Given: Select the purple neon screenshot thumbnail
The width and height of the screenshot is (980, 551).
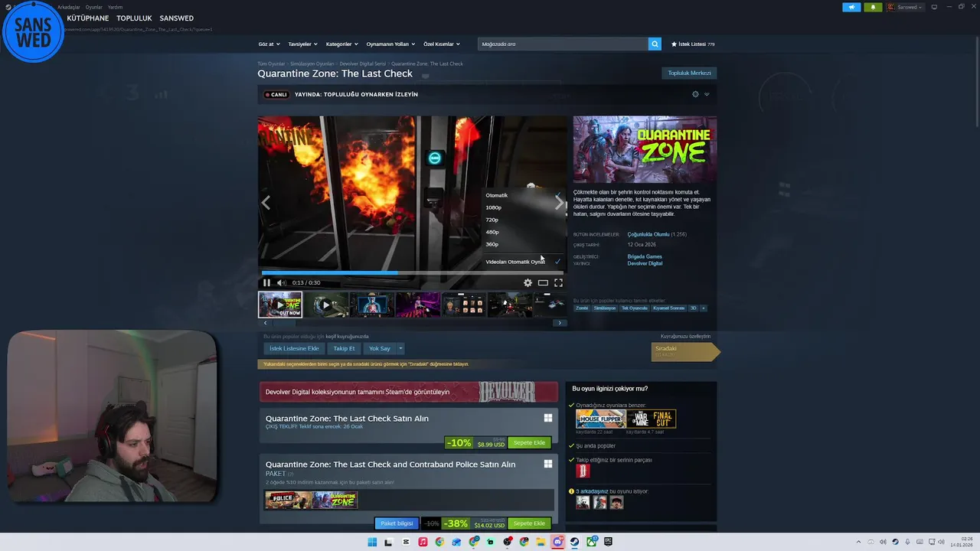Looking at the screenshot, I should tap(418, 305).
